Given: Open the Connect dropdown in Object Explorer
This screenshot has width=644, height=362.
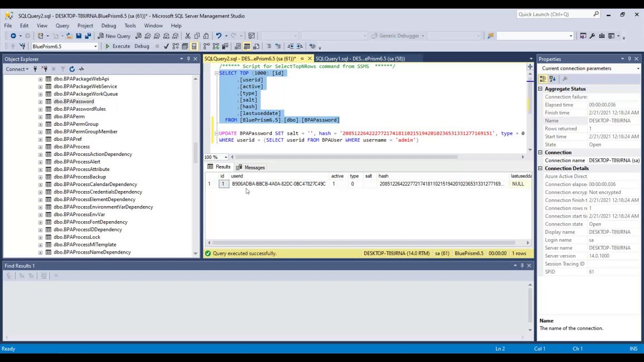Looking at the screenshot, I should pyautogui.click(x=17, y=69).
